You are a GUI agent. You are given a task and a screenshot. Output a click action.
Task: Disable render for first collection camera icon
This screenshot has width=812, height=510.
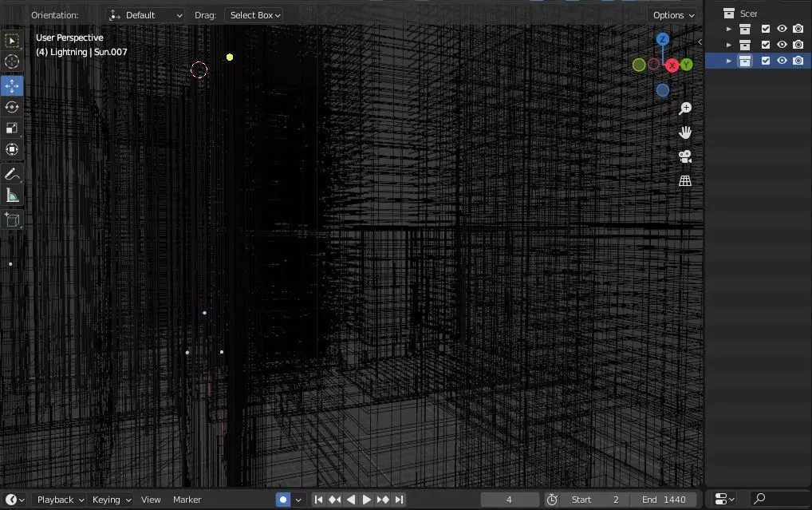click(x=798, y=29)
